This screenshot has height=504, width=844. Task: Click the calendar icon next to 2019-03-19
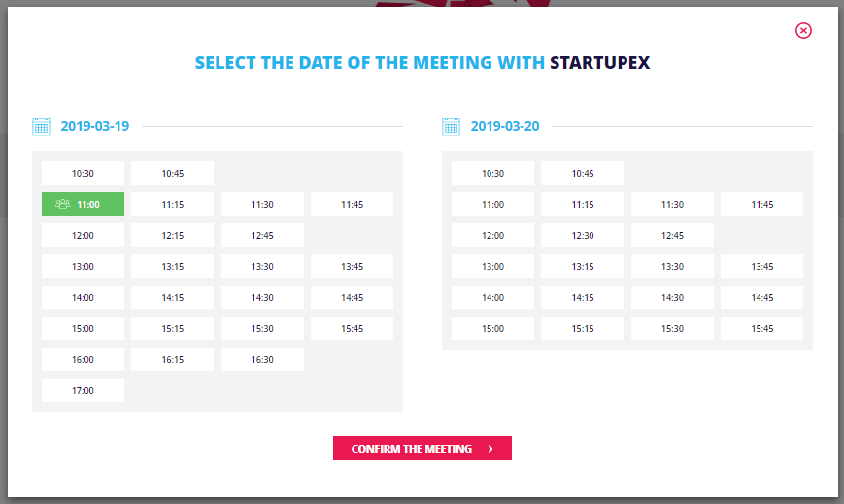tap(42, 126)
